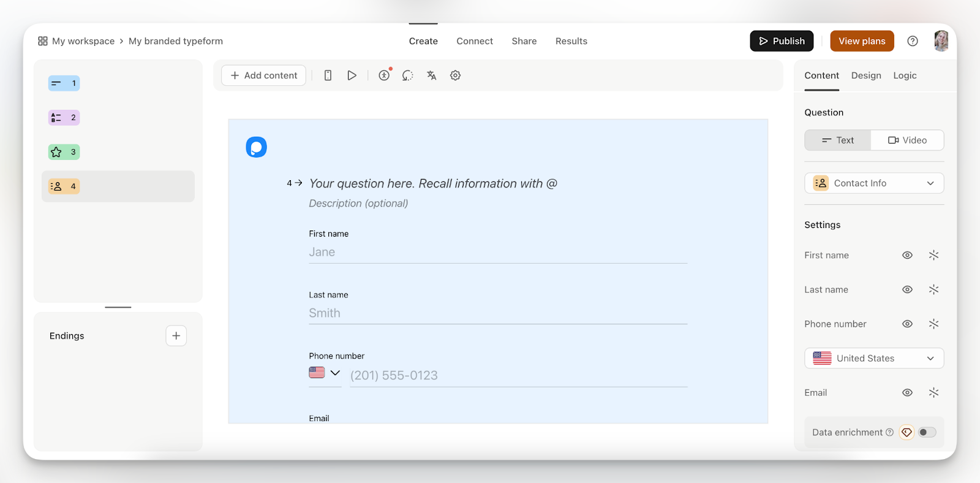
Task: Click the Settings heading
Action: tap(823, 225)
